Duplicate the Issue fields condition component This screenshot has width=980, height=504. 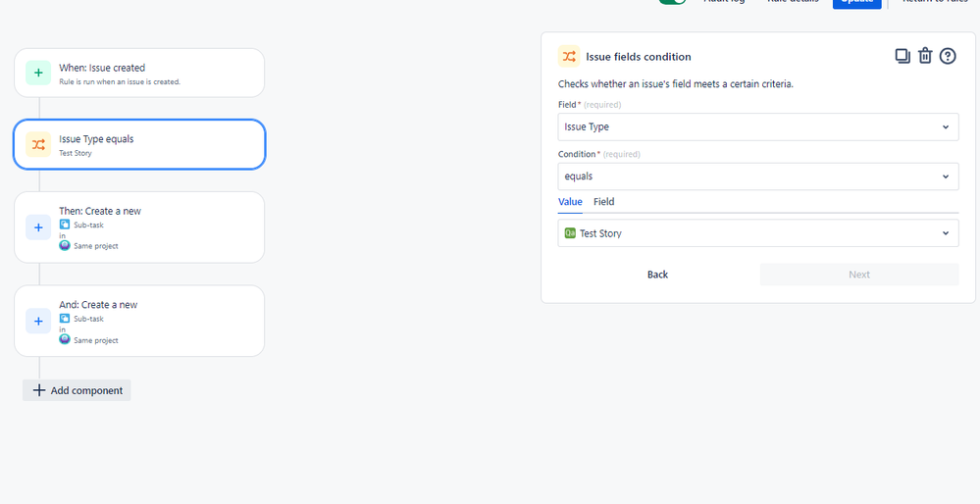pos(903,56)
